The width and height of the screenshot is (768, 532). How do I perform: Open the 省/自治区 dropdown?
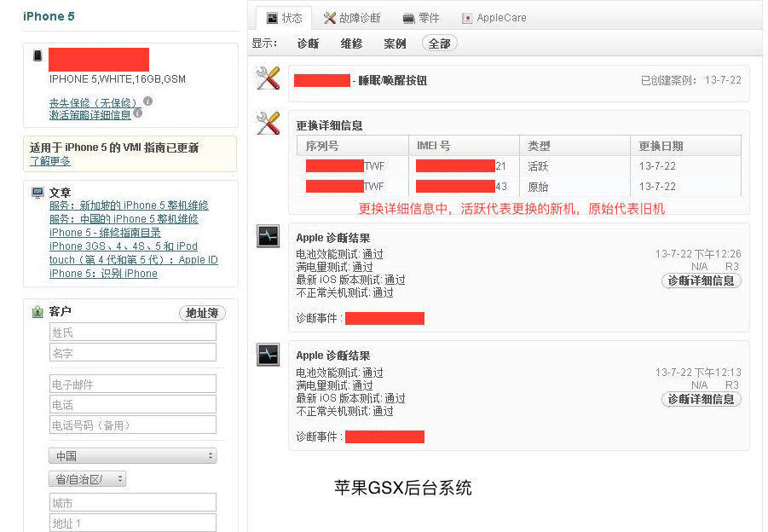87,478
